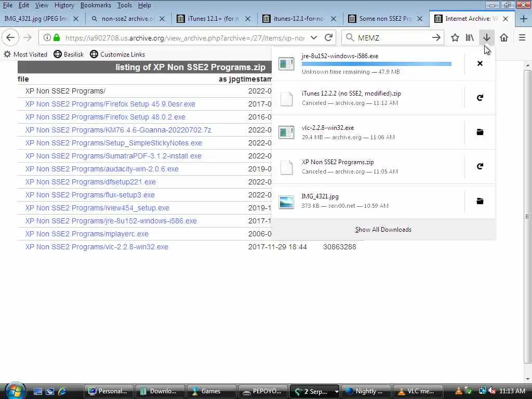This screenshot has height=399, width=532.
Task: Open Firefox Setup 45.9.0esr.exe link
Action: (x=110, y=104)
